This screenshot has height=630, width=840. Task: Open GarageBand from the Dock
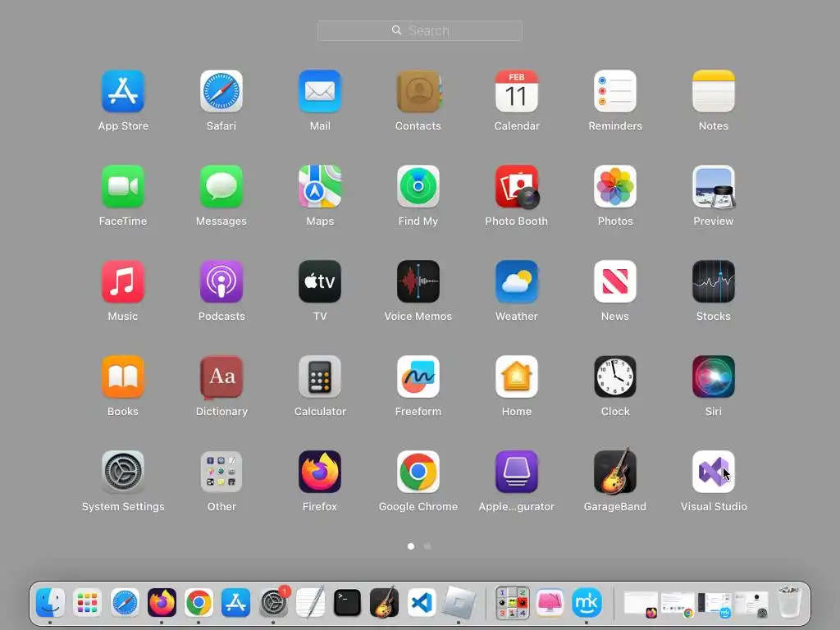tap(384, 602)
